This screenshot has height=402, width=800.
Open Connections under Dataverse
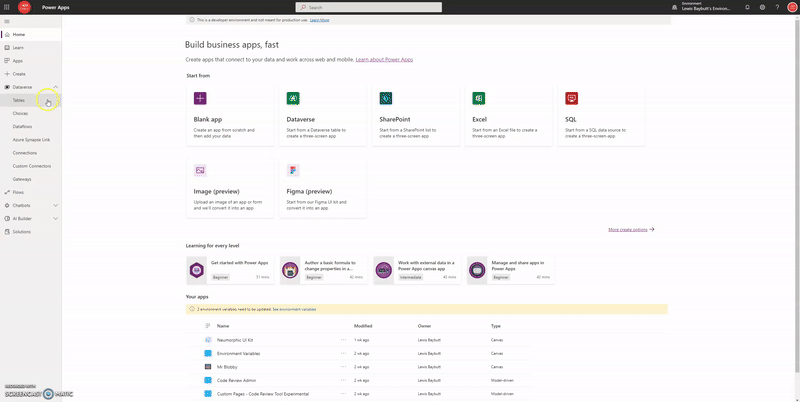tap(31, 153)
